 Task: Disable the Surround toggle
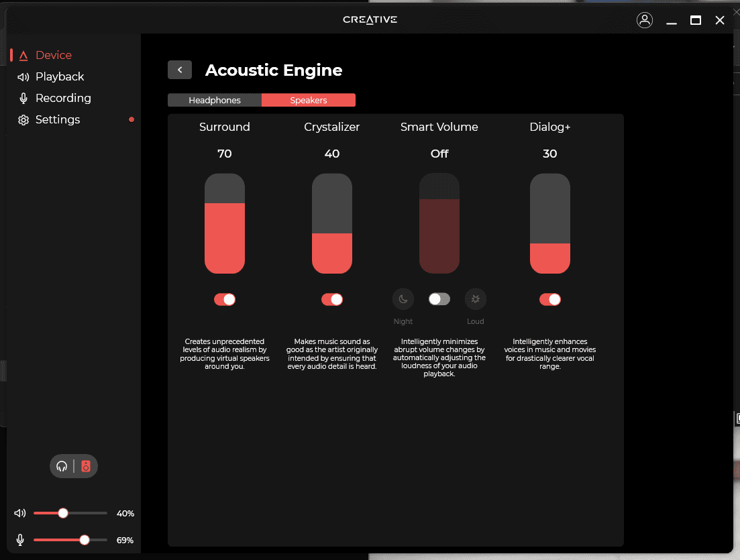(225, 299)
